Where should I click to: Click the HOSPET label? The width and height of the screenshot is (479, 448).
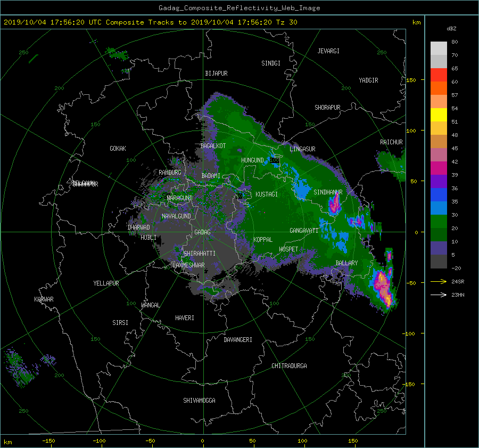click(x=288, y=249)
